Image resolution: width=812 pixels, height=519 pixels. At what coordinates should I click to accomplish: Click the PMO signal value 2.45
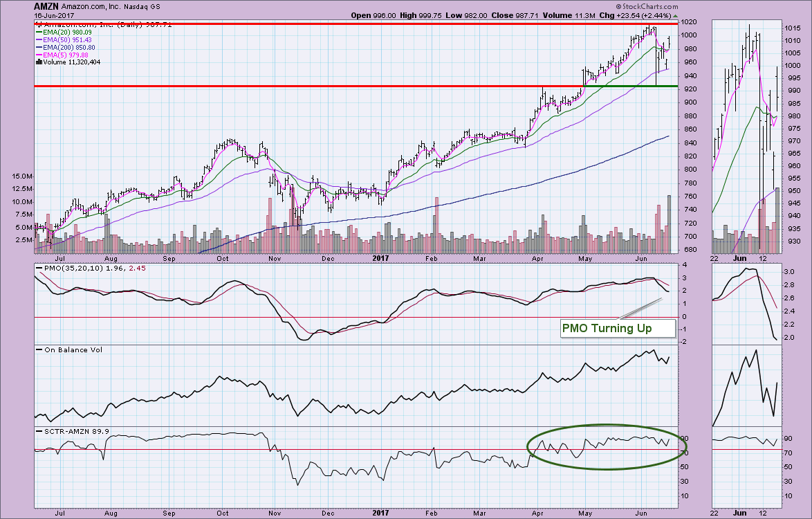click(x=137, y=268)
